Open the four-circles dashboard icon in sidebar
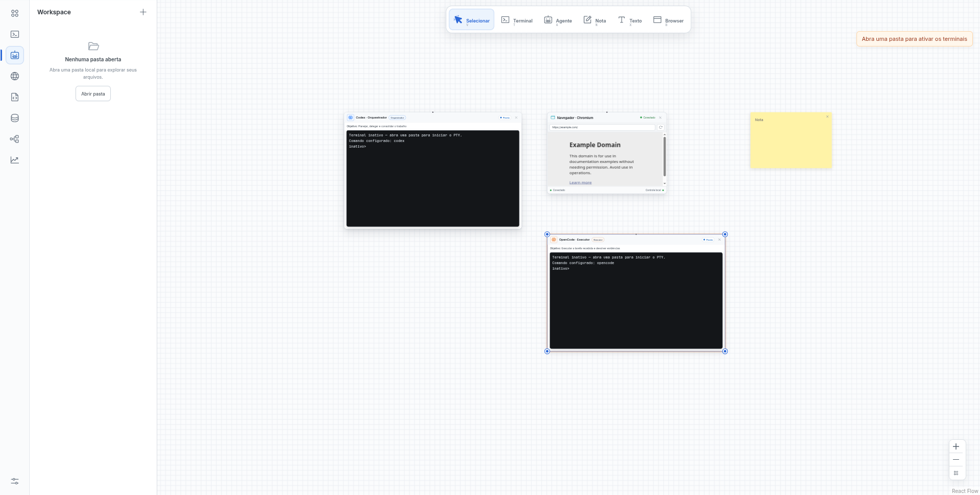The width and height of the screenshot is (980, 495). click(x=15, y=13)
